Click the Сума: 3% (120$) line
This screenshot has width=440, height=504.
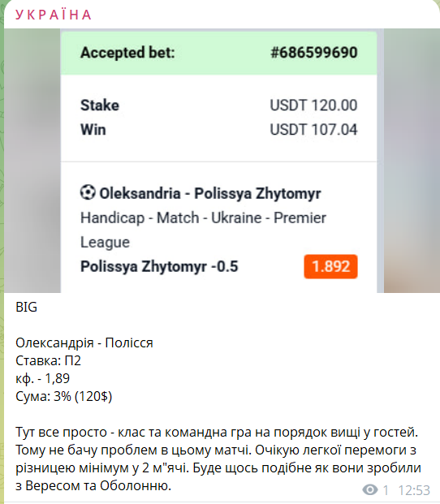[63, 396]
